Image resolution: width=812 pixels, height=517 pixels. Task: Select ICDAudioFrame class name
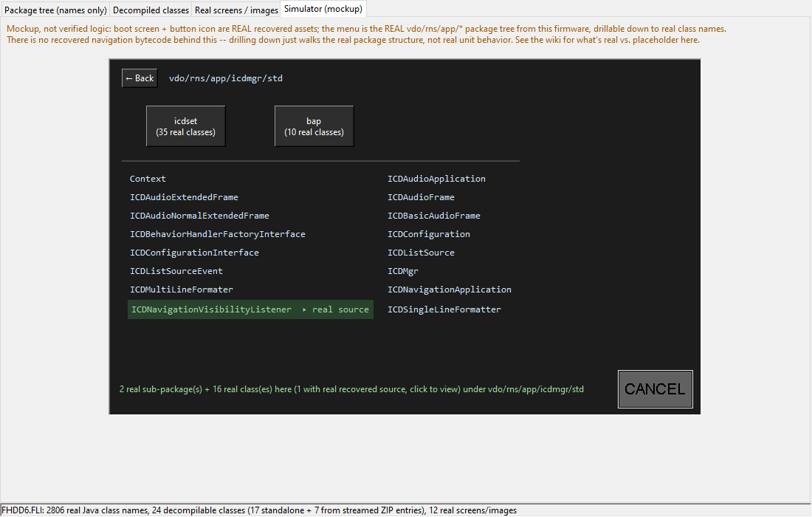pyautogui.click(x=421, y=197)
